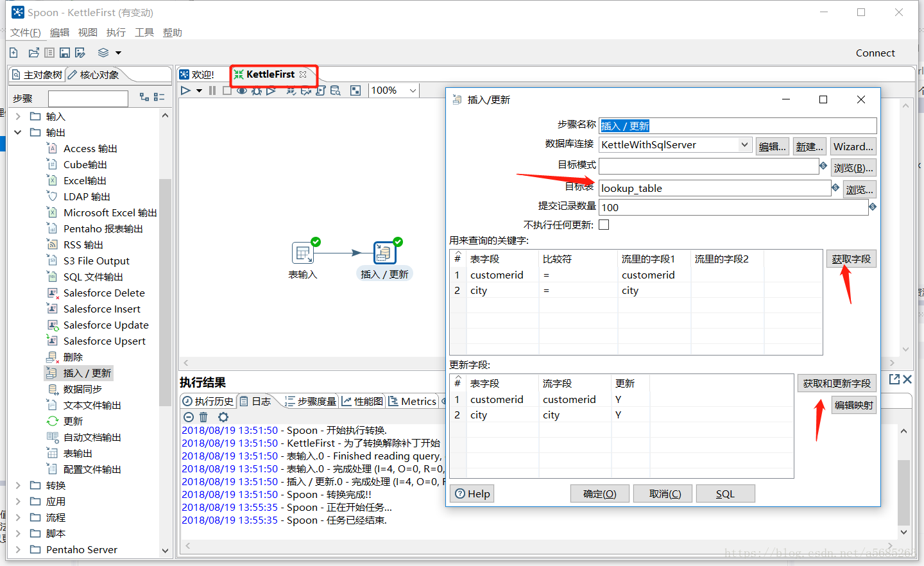924x566 pixels.
Task: Click the Save As toolbar icon
Action: [80, 53]
